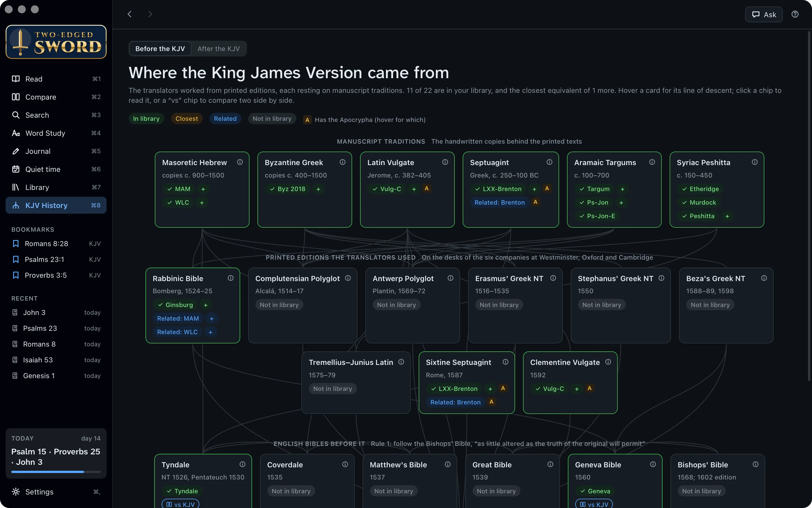The image size is (812, 508).
Task: Click the Ask button
Action: (x=764, y=14)
